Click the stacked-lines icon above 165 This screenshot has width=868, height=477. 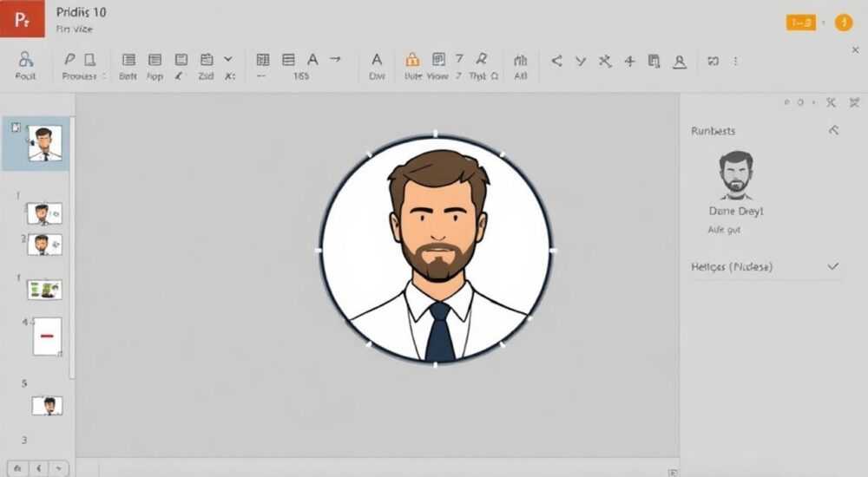[288, 60]
